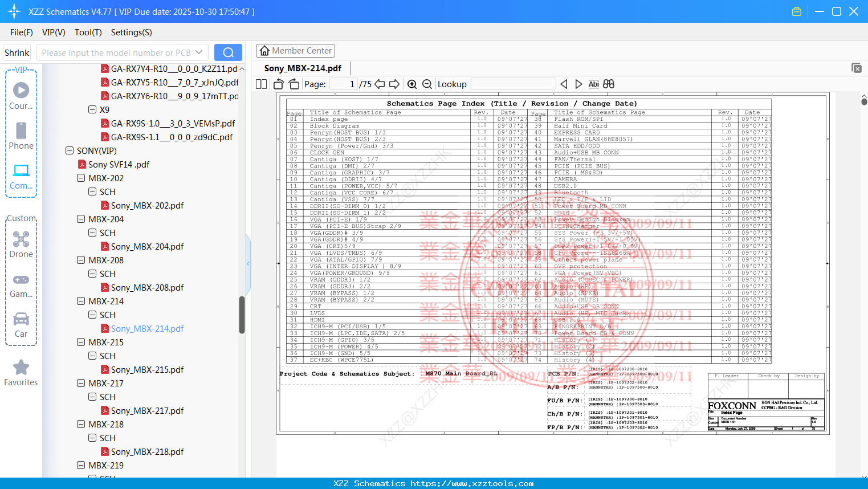Toggle the Abi text-match option icon

(x=594, y=84)
